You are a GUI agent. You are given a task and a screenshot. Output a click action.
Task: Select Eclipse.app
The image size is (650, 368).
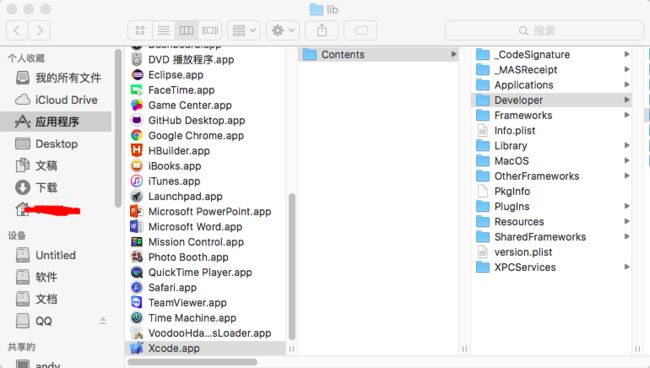point(205,75)
